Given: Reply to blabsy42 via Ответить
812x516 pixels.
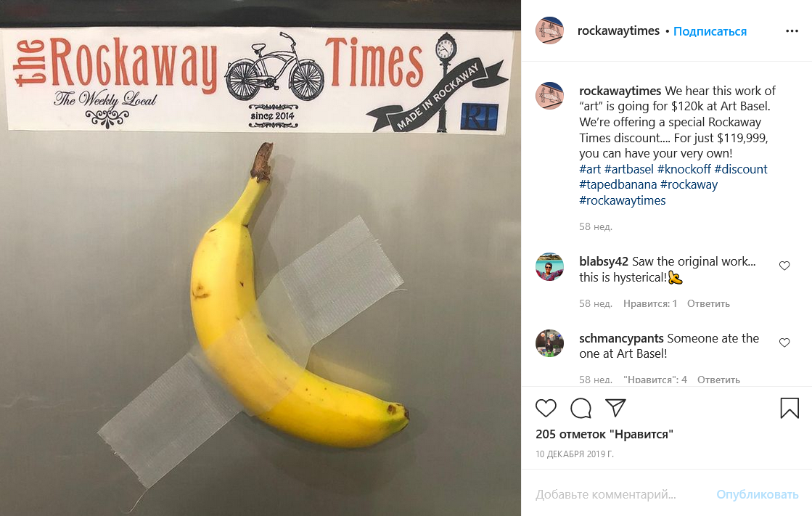Looking at the screenshot, I should [x=708, y=303].
